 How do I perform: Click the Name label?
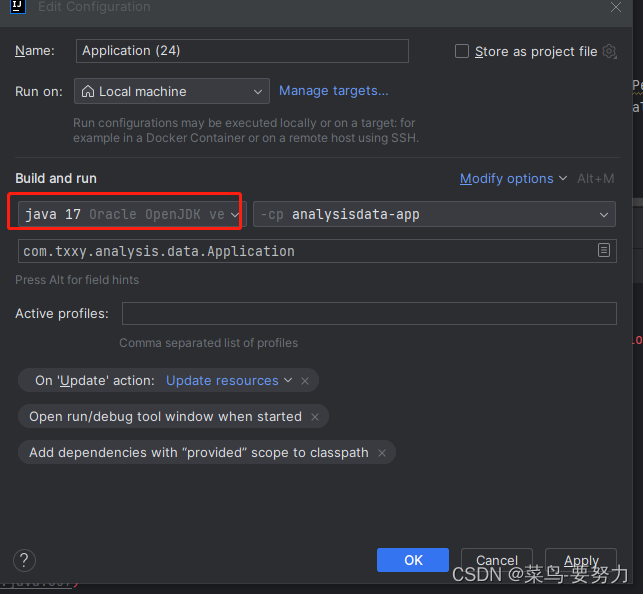pos(35,51)
